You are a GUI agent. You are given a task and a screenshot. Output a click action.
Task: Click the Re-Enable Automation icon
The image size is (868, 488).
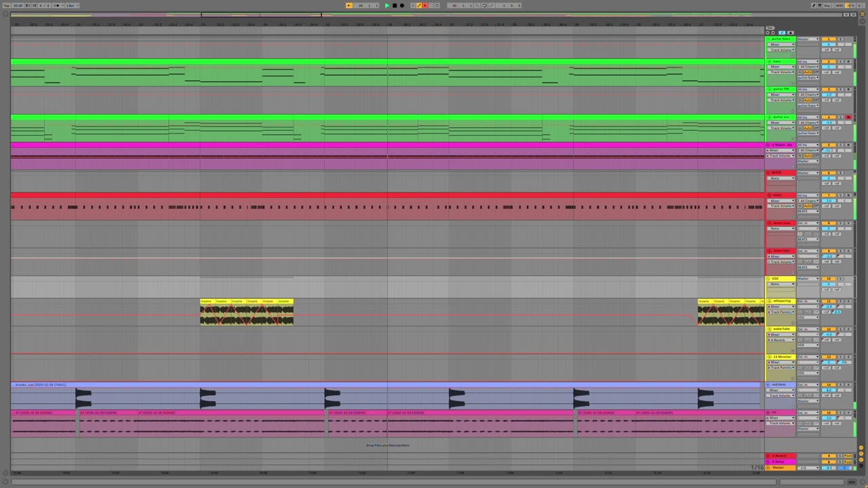click(x=425, y=5)
